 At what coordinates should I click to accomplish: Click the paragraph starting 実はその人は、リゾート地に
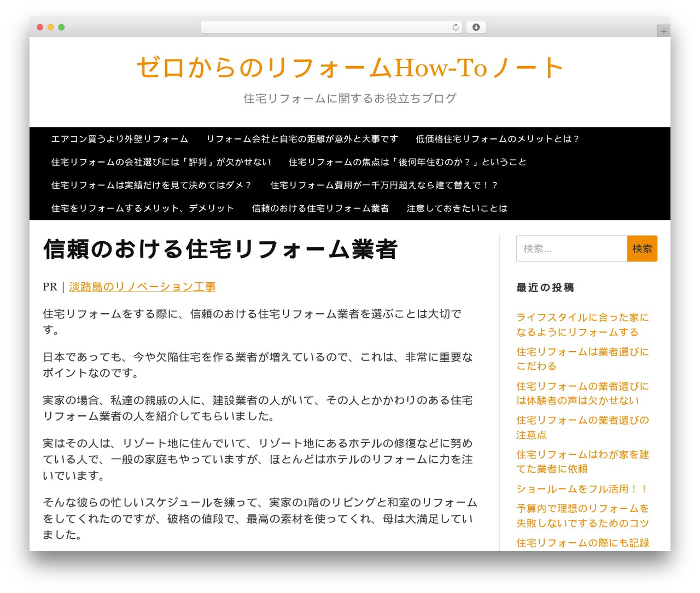(x=258, y=460)
